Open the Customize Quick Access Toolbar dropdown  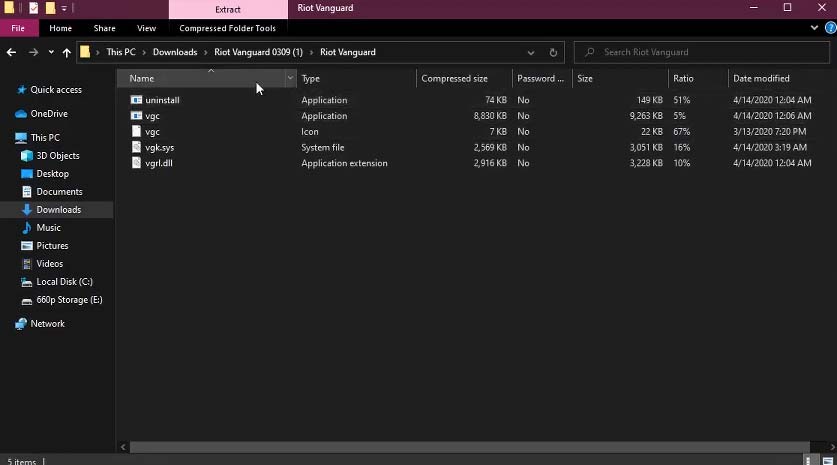(64, 9)
